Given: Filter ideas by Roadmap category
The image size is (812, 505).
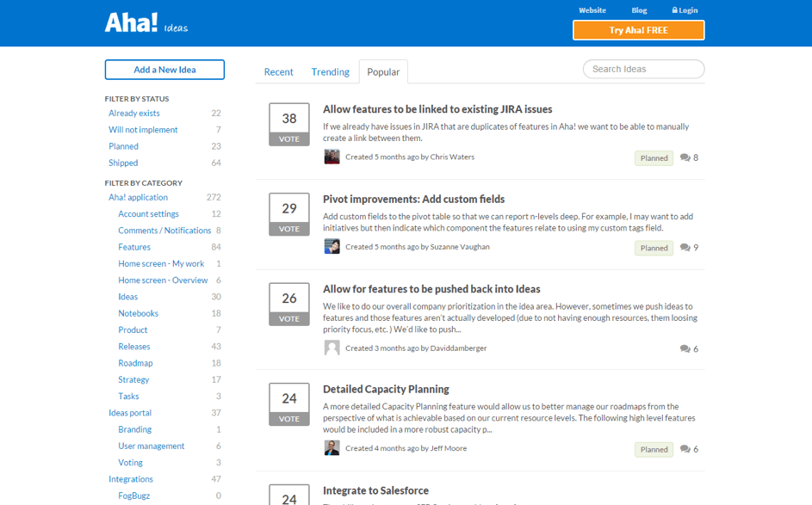Looking at the screenshot, I should coord(135,363).
